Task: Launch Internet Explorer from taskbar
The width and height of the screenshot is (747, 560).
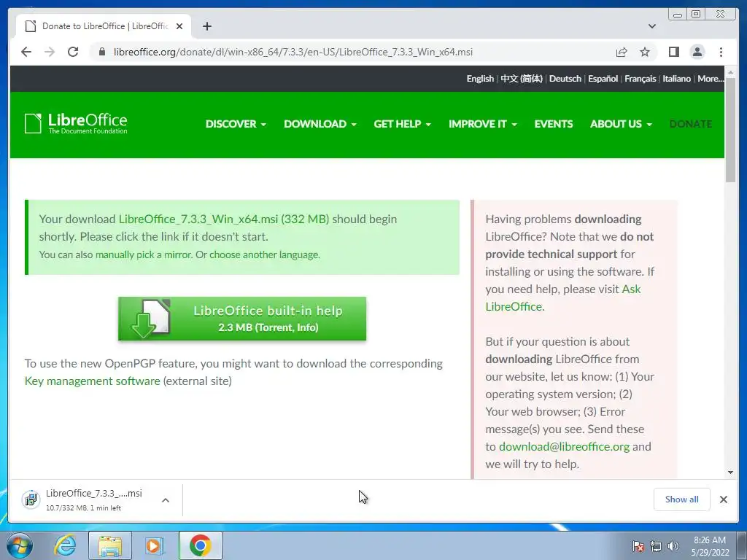Action: click(x=65, y=545)
